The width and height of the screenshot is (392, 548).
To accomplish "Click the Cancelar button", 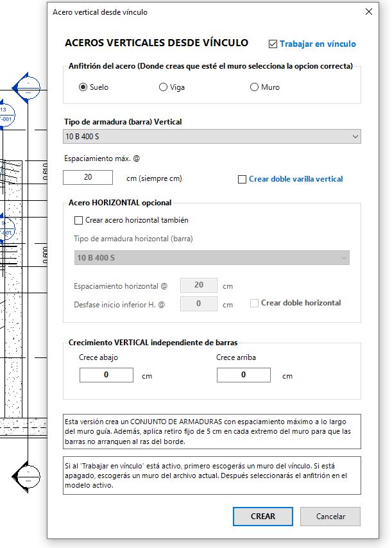I will pos(330,517).
